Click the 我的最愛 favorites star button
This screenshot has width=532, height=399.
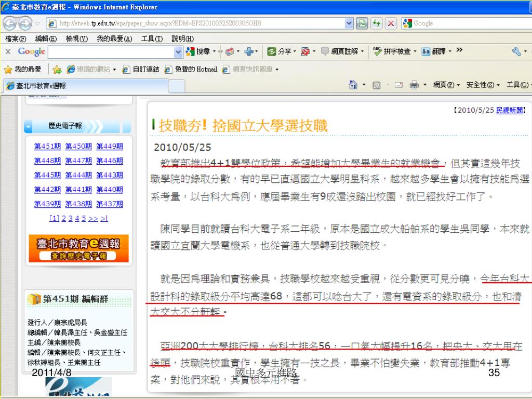pyautogui.click(x=22, y=69)
